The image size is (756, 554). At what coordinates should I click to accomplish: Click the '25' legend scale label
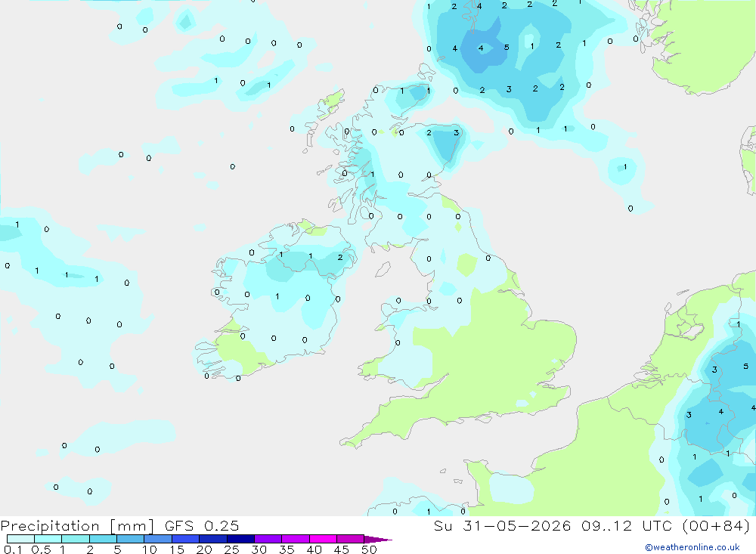[232, 549]
